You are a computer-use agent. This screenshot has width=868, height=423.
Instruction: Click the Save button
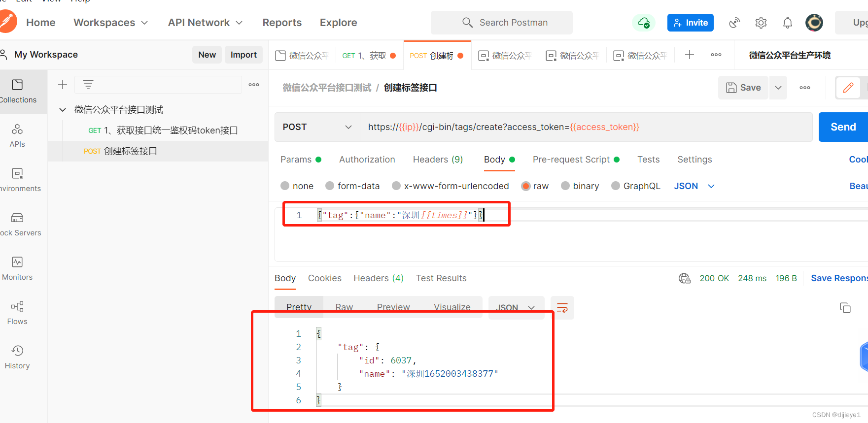[743, 88]
